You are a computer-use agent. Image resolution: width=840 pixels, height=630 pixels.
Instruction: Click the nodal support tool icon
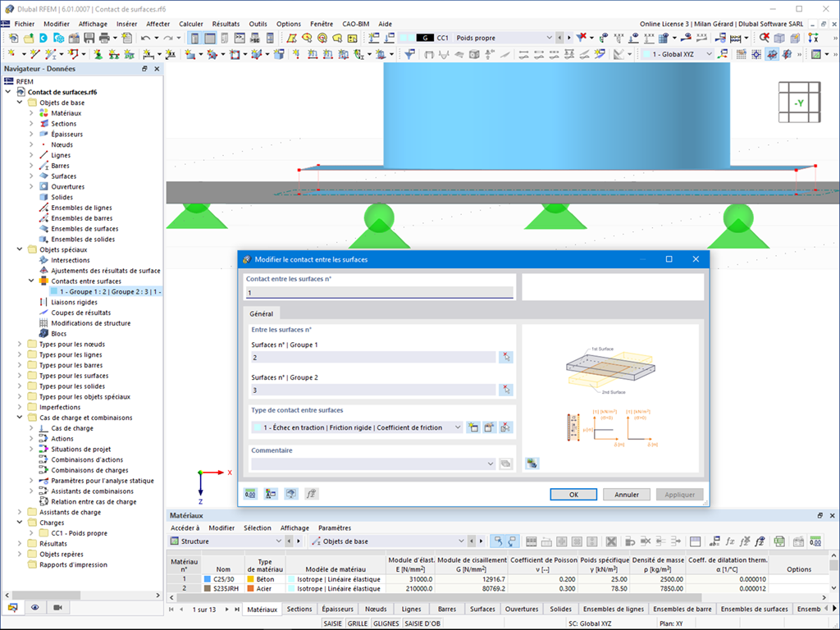[98, 54]
